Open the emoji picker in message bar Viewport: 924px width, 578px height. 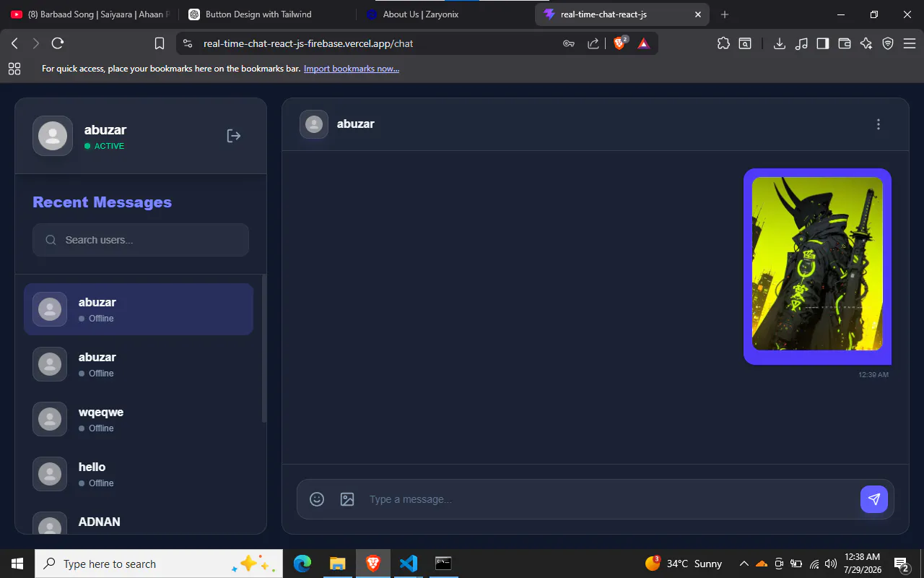[x=317, y=499]
